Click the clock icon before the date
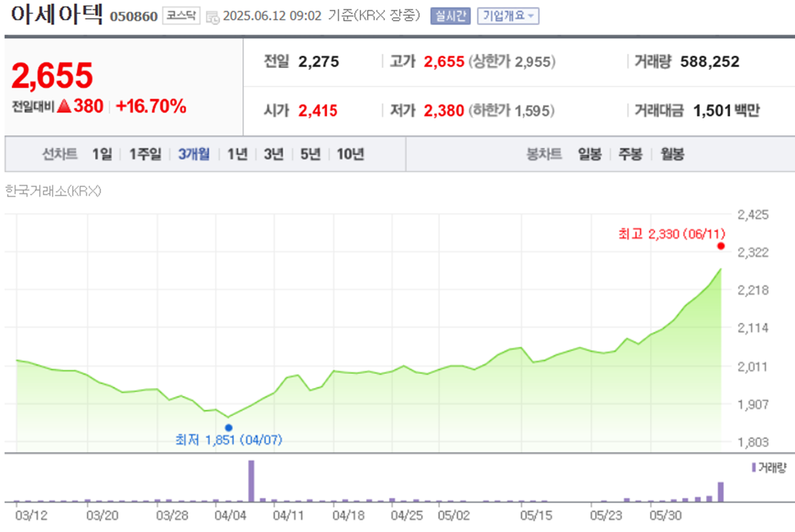This screenshot has width=795, height=532. click(x=213, y=18)
